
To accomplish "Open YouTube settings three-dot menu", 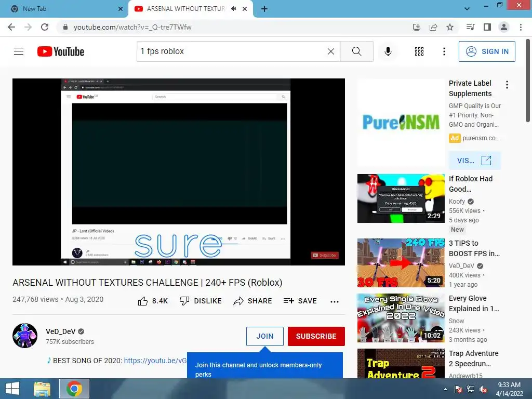I will tap(444, 51).
